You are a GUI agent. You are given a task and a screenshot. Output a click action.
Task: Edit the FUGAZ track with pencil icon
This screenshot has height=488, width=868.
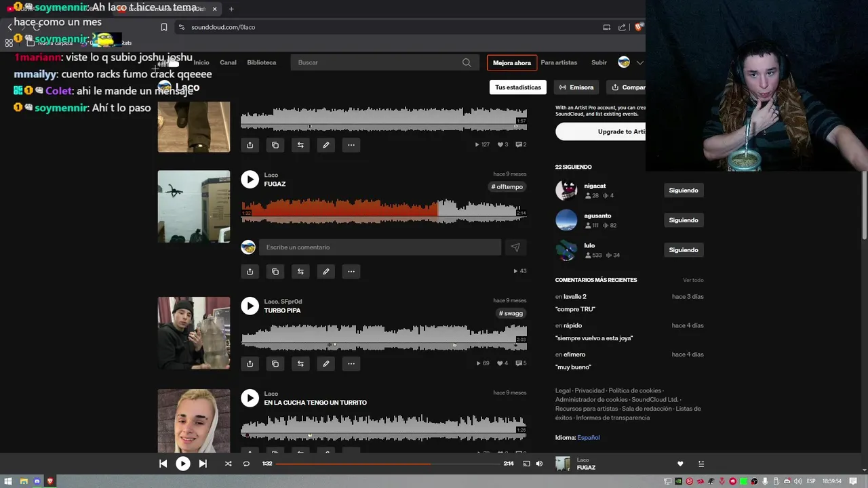(326, 271)
